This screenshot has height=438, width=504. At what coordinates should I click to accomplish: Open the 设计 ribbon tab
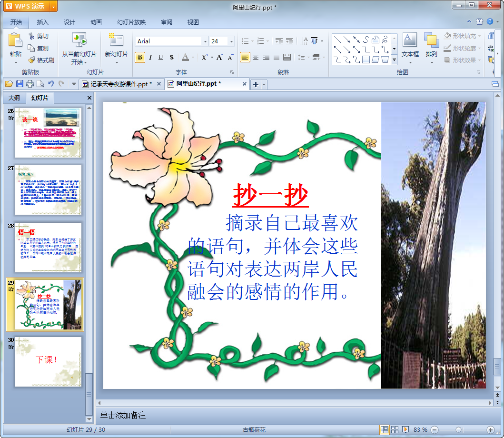[69, 22]
